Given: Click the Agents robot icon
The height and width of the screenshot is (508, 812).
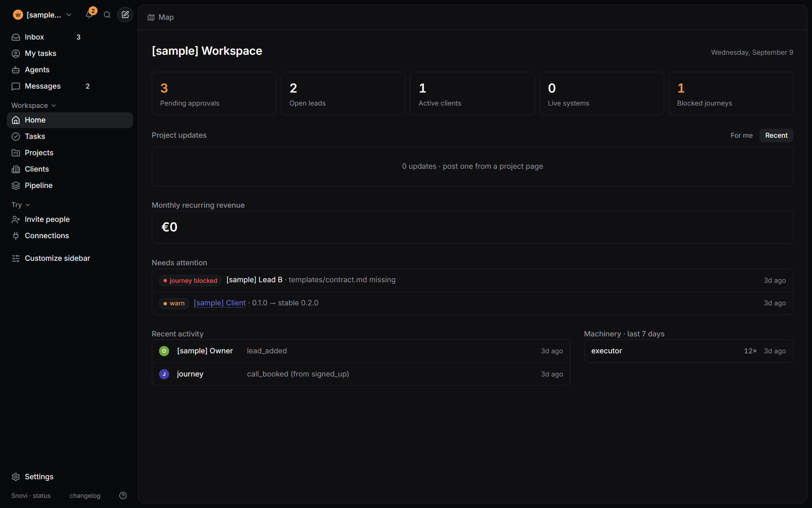Looking at the screenshot, I should tap(16, 70).
